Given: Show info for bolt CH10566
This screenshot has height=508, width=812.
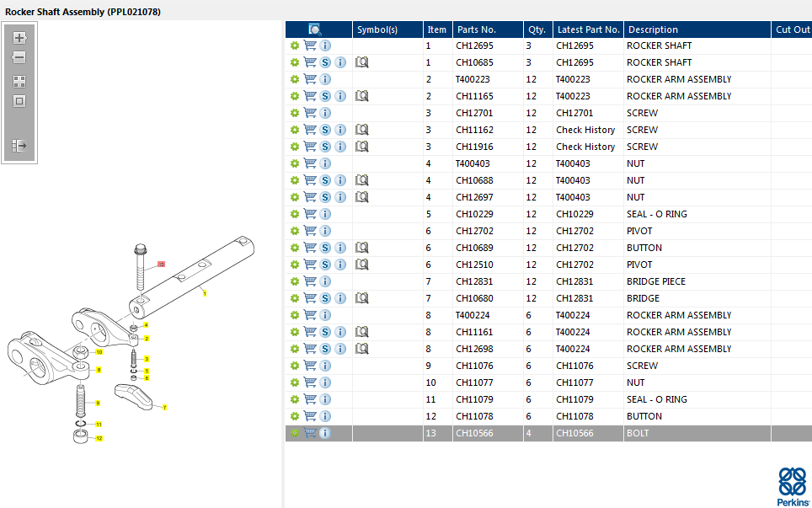Looking at the screenshot, I should (x=325, y=433).
